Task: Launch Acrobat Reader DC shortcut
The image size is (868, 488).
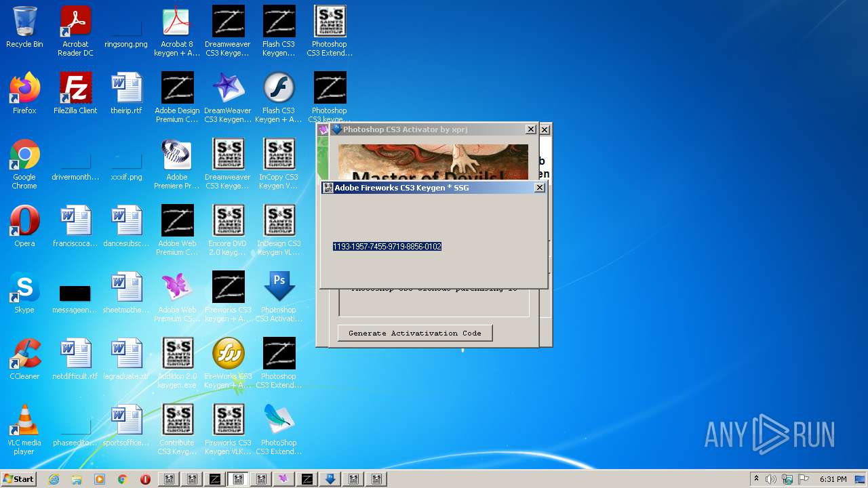Action: 75,32
